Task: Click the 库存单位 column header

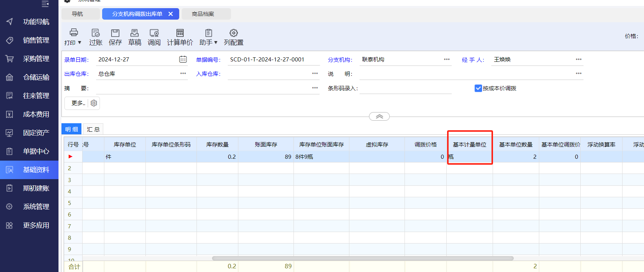Action: pos(125,144)
